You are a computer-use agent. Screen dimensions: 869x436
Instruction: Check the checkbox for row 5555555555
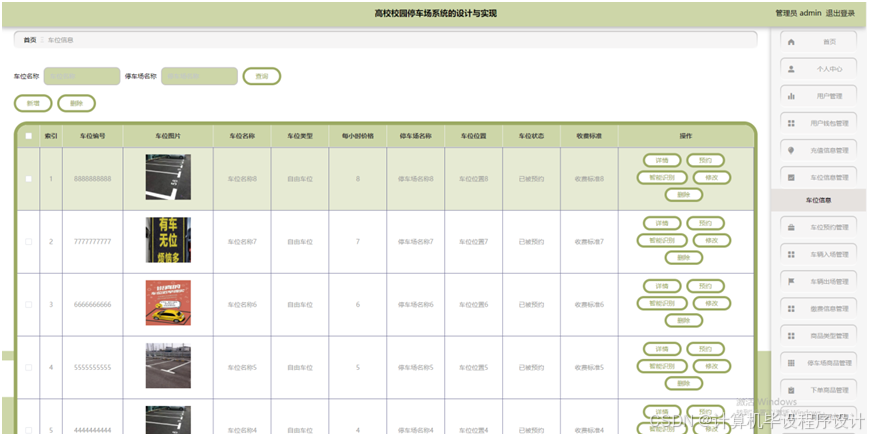(x=29, y=367)
